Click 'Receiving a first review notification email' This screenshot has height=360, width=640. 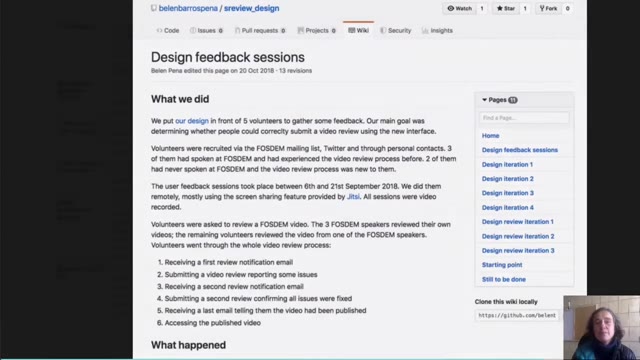pyautogui.click(x=229, y=262)
